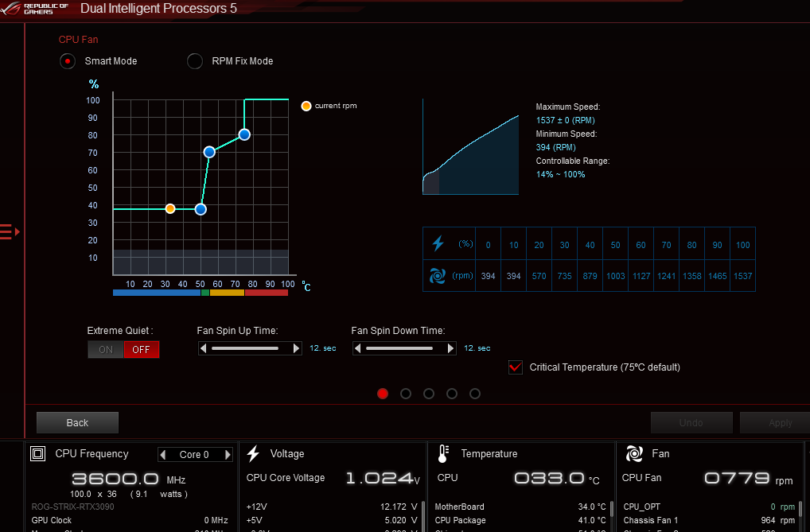
Task: Click the 3600.0 MHz frequency reading
Action: pyautogui.click(x=128, y=479)
